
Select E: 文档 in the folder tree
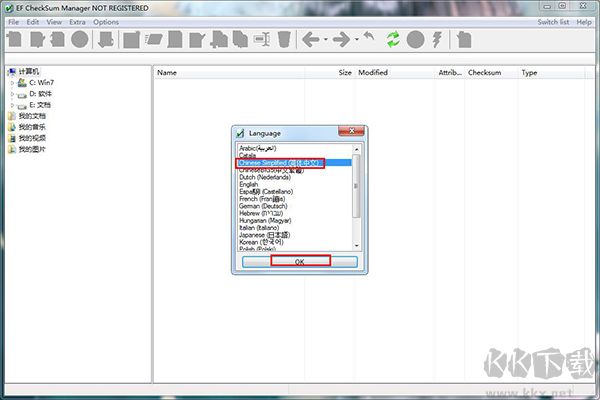[x=40, y=105]
